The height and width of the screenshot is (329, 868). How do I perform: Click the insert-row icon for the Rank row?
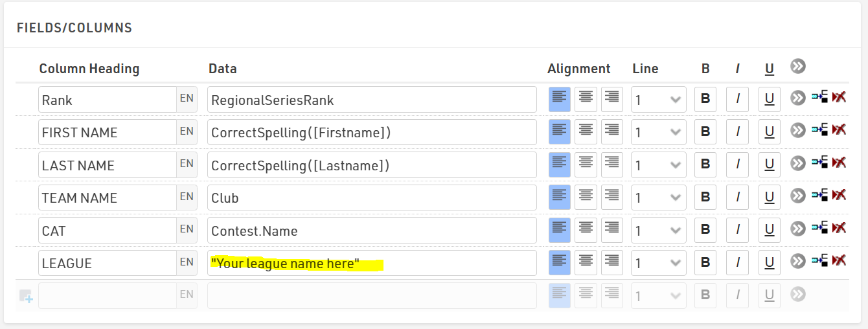click(x=819, y=98)
